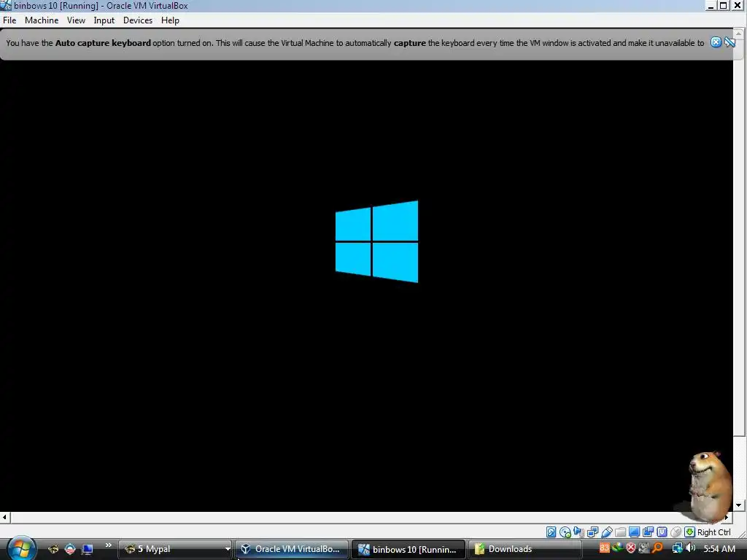This screenshot has height=560, width=747.
Task: Click the keyboard capture green arrow icon
Action: [x=689, y=532]
